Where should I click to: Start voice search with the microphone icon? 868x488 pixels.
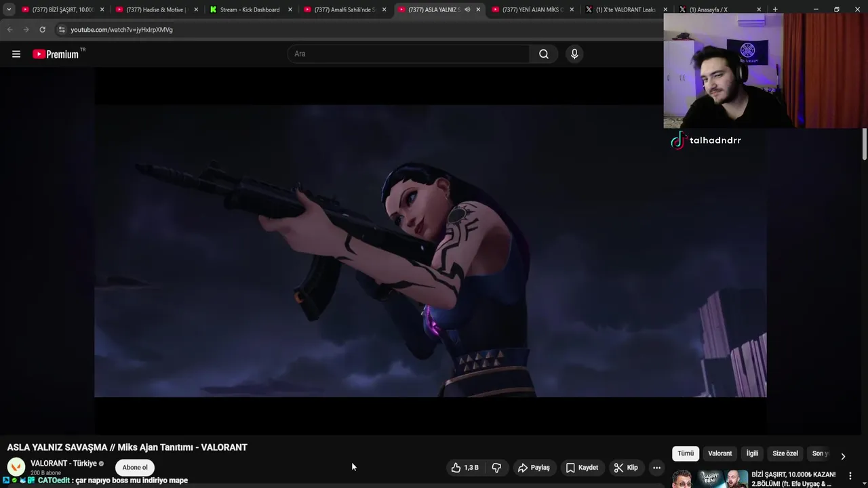[574, 54]
